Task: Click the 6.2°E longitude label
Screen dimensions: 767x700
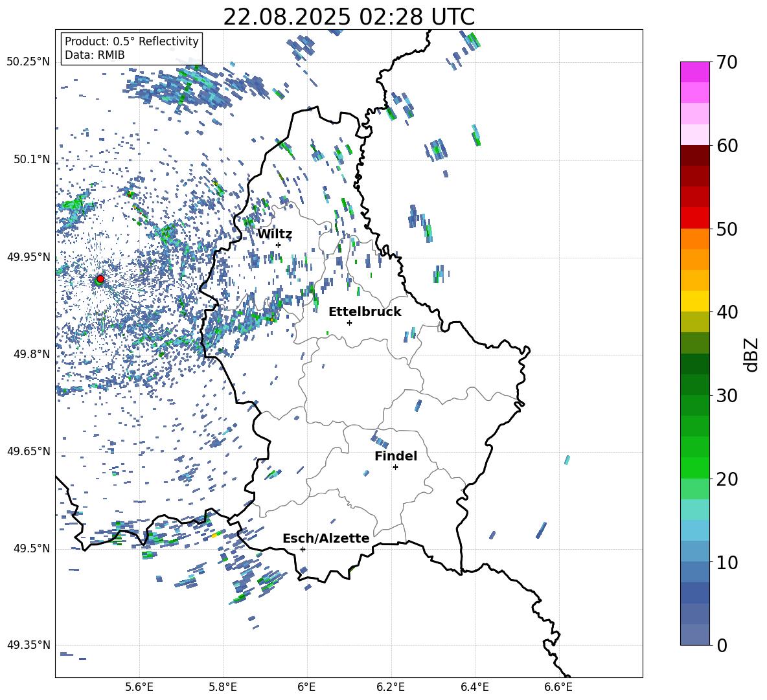Action: click(x=391, y=687)
